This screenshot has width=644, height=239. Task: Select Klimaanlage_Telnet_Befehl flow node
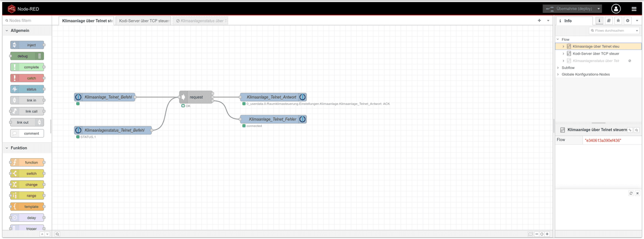click(x=105, y=97)
